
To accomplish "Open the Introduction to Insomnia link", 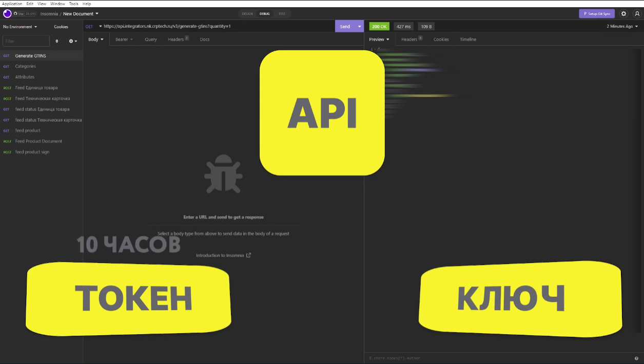I will (220, 255).
